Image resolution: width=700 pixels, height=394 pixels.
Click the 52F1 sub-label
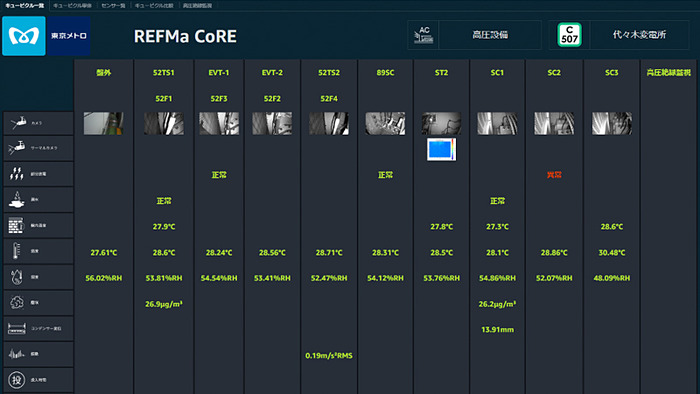[x=164, y=99]
